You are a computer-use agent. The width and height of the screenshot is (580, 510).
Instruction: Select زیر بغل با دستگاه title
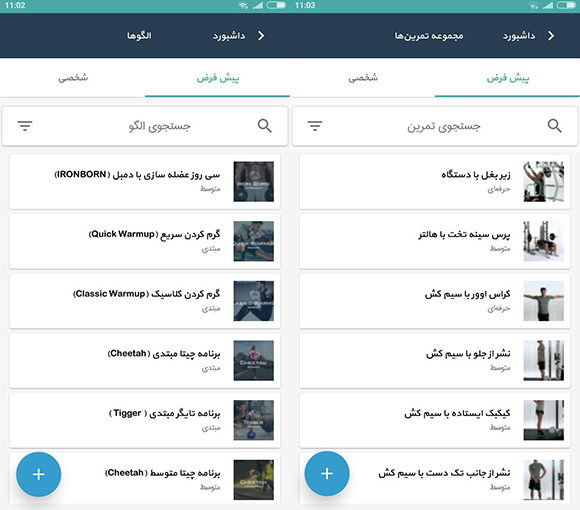tap(476, 175)
